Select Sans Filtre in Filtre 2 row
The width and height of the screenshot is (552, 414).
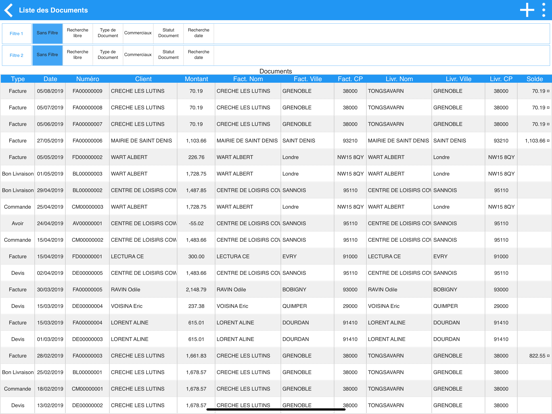(48, 55)
